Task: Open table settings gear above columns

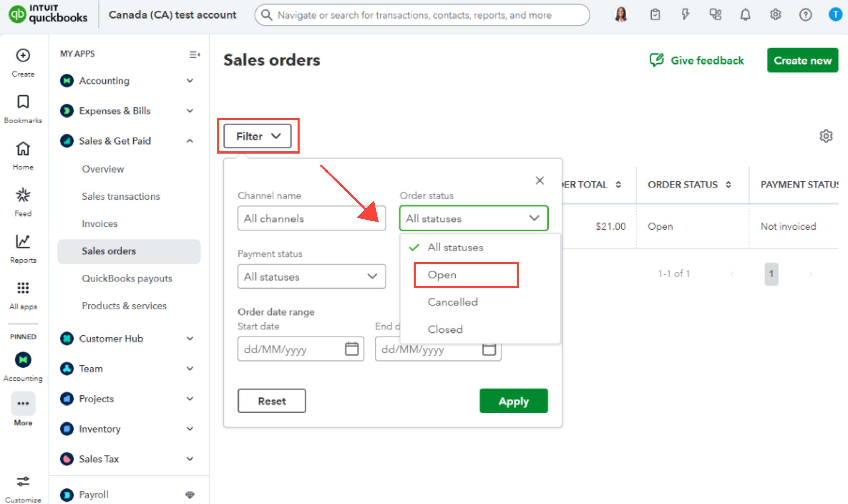Action: (826, 136)
